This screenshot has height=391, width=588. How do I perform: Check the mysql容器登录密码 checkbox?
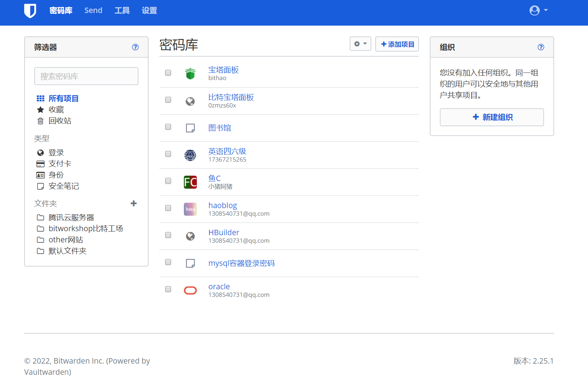[168, 262]
